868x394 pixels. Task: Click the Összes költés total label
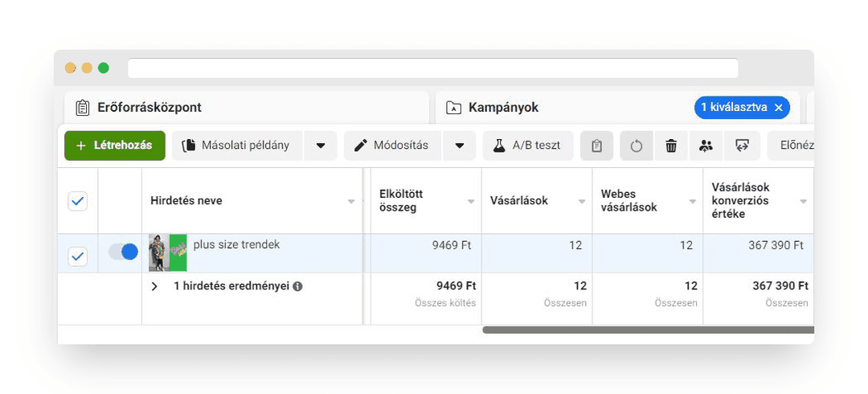tap(445, 303)
